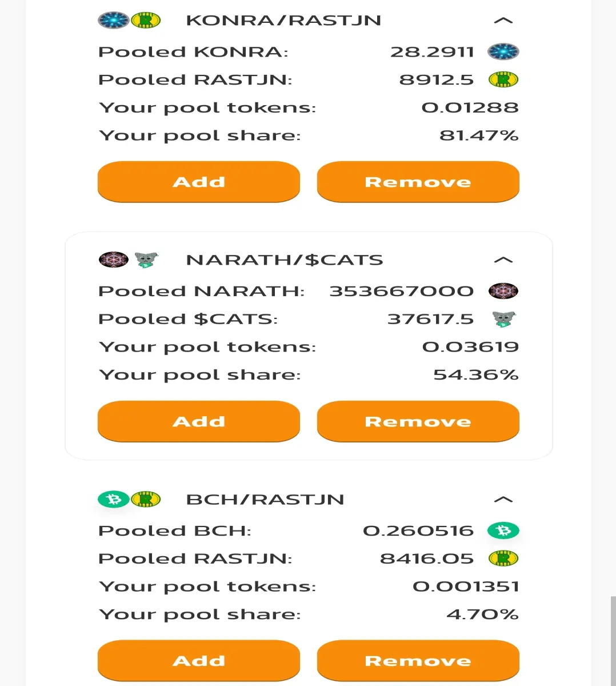The width and height of the screenshot is (616, 686).
Task: Add liquidity to the NARATH/$CATS pool
Action: coord(199,421)
